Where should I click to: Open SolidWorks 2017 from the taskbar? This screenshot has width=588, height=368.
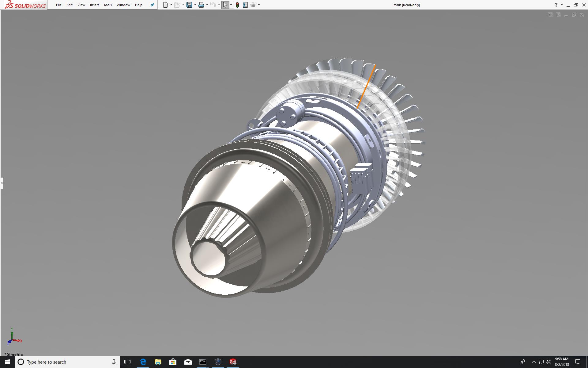click(233, 362)
